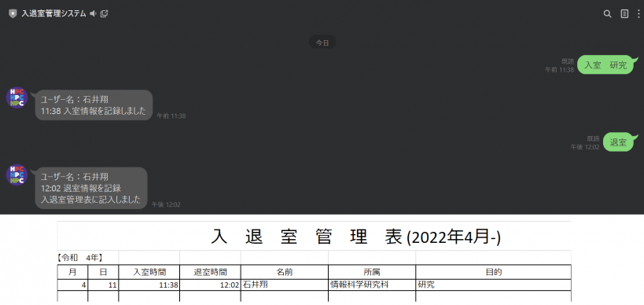This screenshot has height=305, width=644.
Task: Click the 今日 date label
Action: [322, 42]
